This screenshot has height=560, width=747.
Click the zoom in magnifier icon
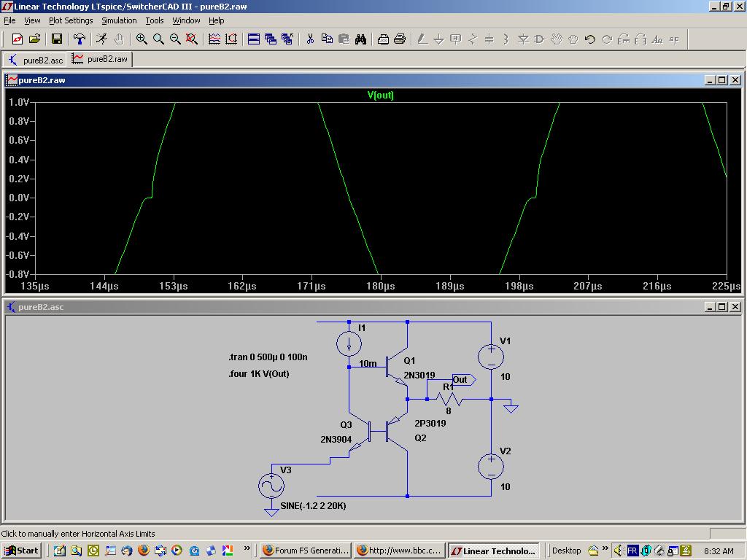click(x=142, y=39)
